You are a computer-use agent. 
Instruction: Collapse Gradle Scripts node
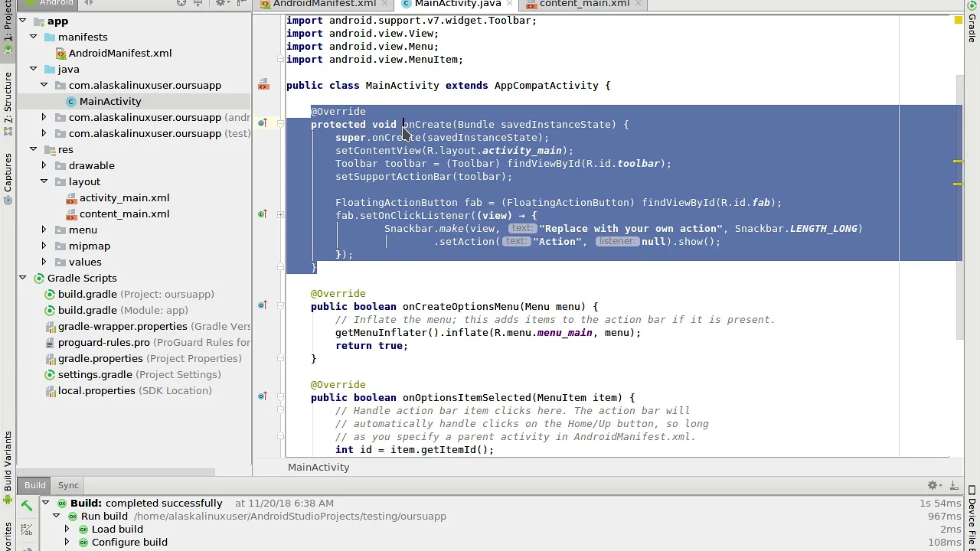[x=22, y=278]
